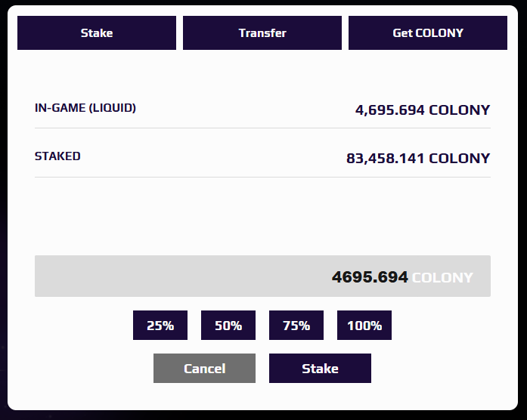Click the 4695.694 value in the amount field
Image resolution: width=527 pixels, height=420 pixels.
tap(370, 277)
